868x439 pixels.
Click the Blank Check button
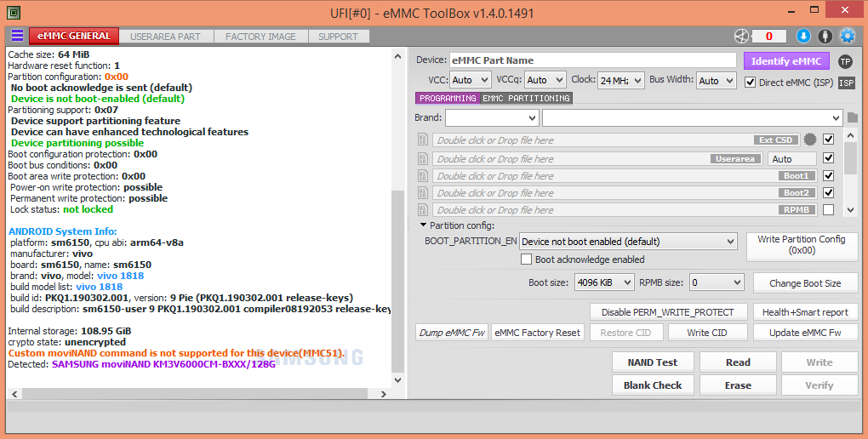[653, 385]
